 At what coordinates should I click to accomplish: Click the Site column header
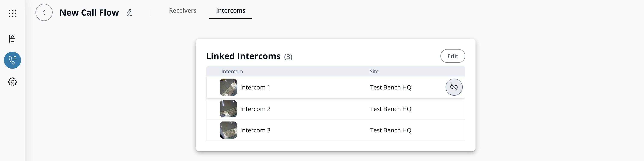tap(374, 71)
